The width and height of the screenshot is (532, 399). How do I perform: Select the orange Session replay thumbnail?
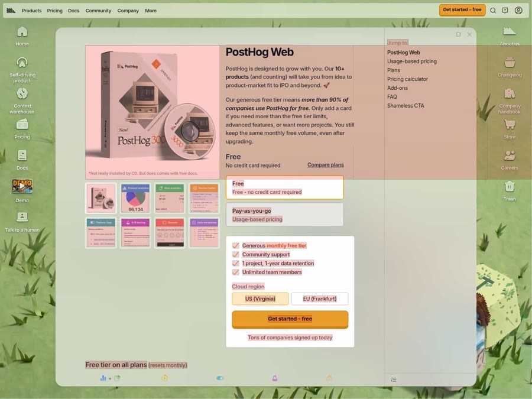click(x=204, y=198)
